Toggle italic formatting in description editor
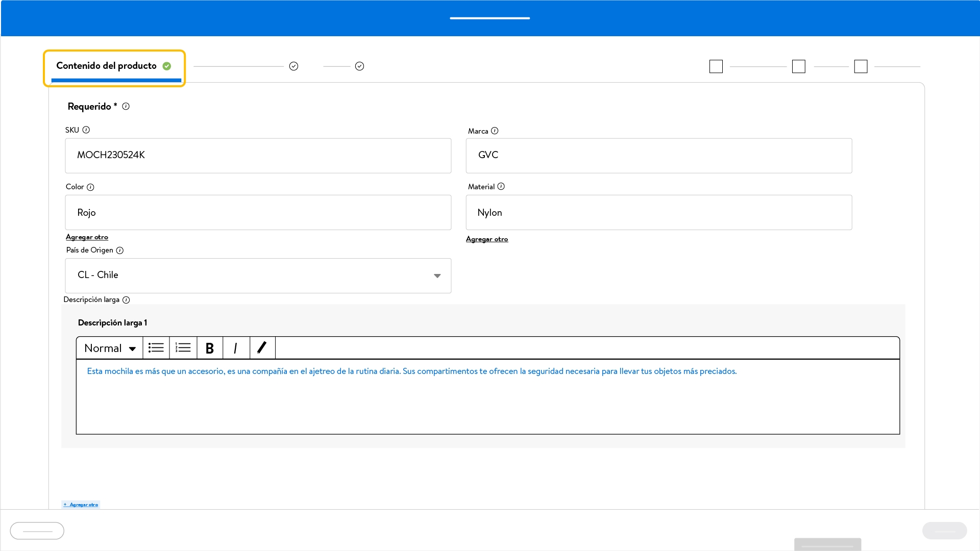 coord(235,348)
